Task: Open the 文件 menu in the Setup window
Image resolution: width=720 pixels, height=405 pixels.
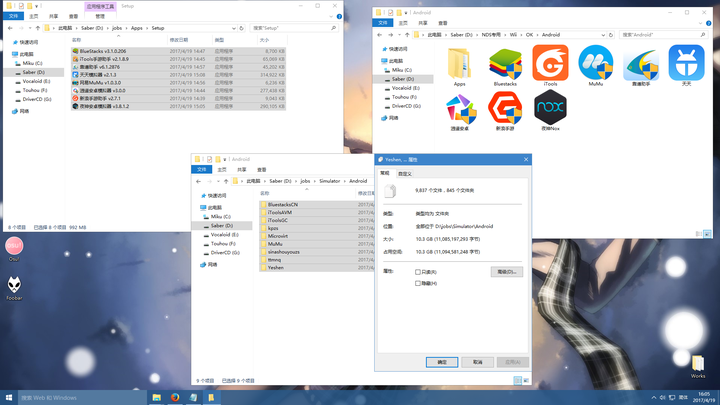Action: click(13, 17)
